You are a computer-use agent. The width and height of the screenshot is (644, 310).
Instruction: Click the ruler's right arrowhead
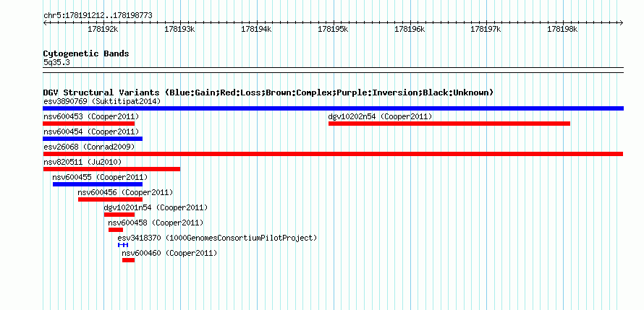[622, 22]
